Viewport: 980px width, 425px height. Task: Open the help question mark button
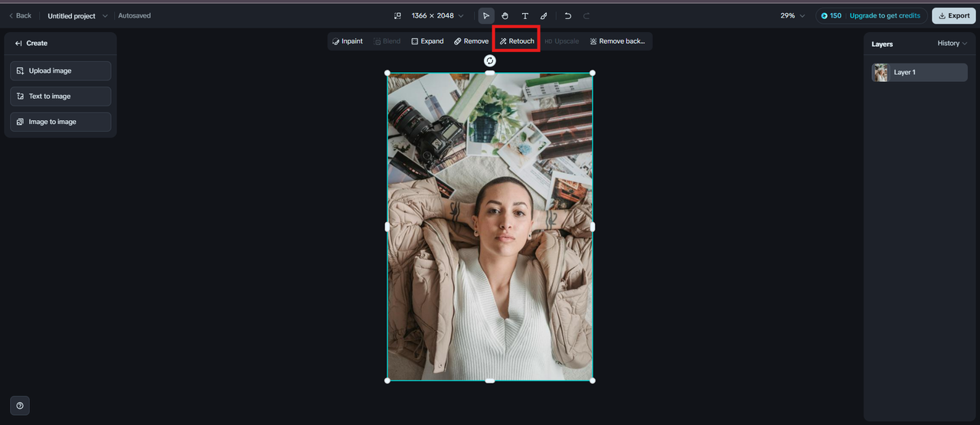tap(20, 406)
